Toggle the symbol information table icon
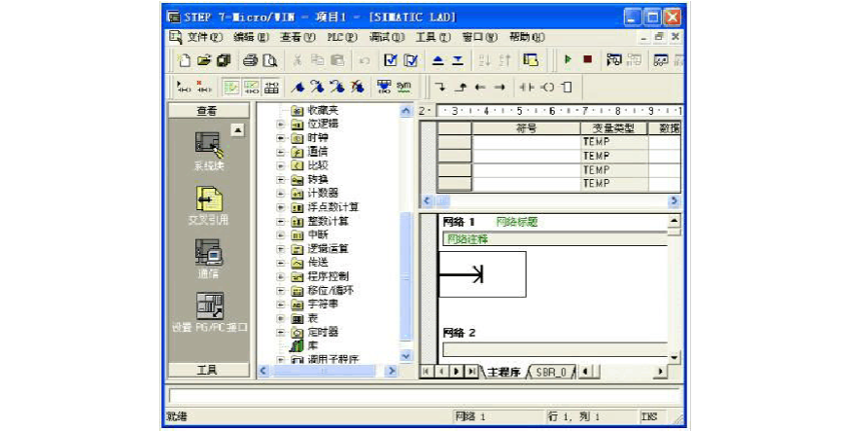 point(270,87)
